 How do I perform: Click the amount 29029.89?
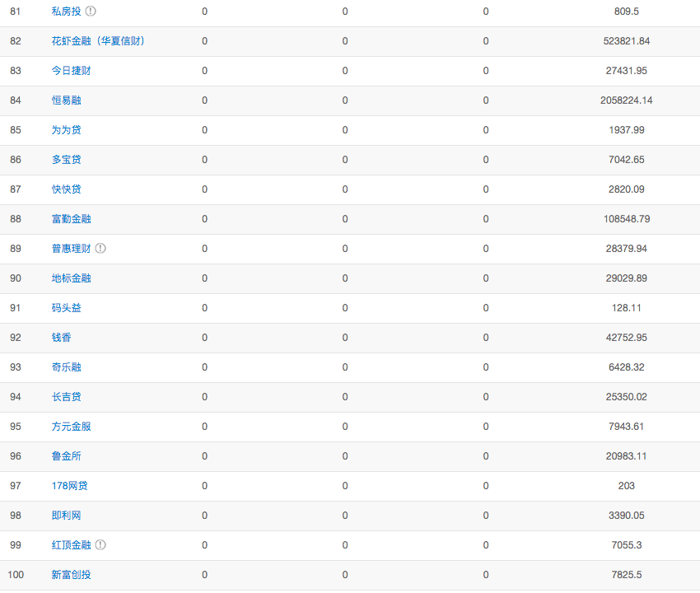click(x=627, y=278)
